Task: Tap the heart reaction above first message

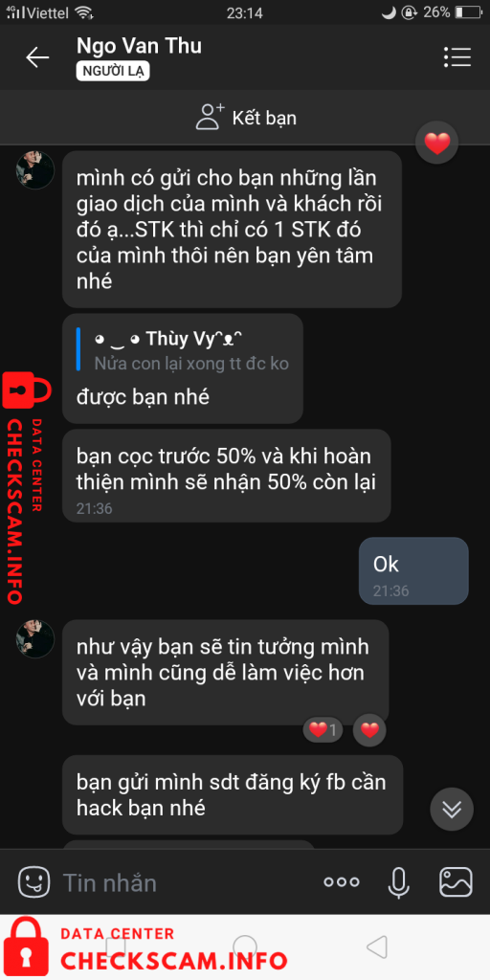Action: [x=436, y=144]
